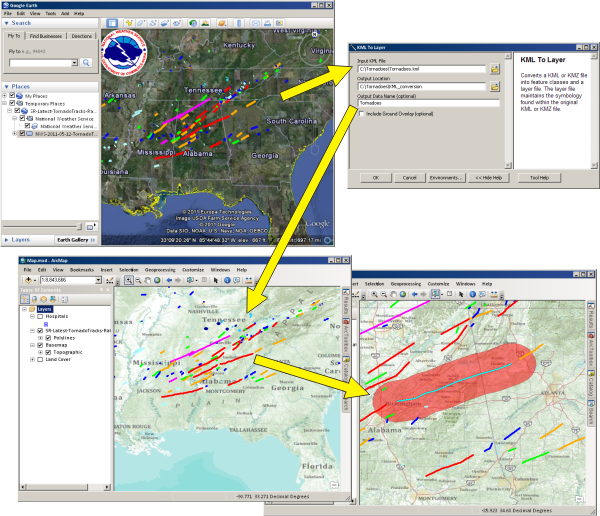600x516 pixels.
Task: Click the browse folder for Input KML File
Action: point(494,69)
